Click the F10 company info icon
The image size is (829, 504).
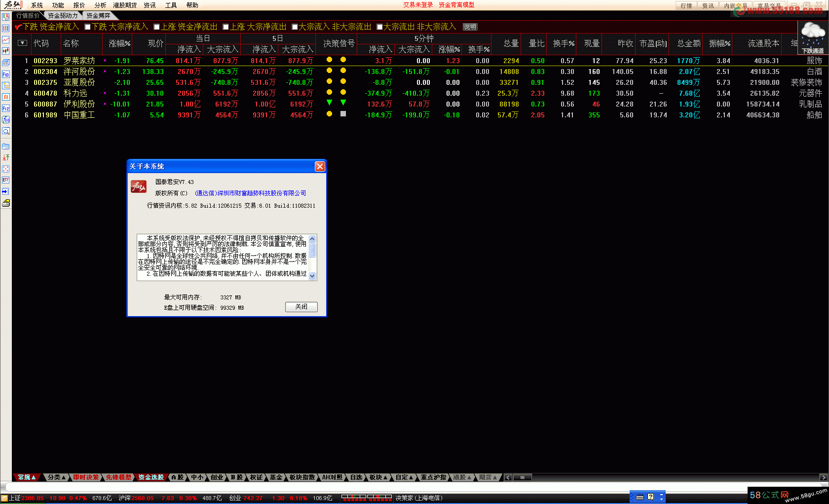click(6, 74)
